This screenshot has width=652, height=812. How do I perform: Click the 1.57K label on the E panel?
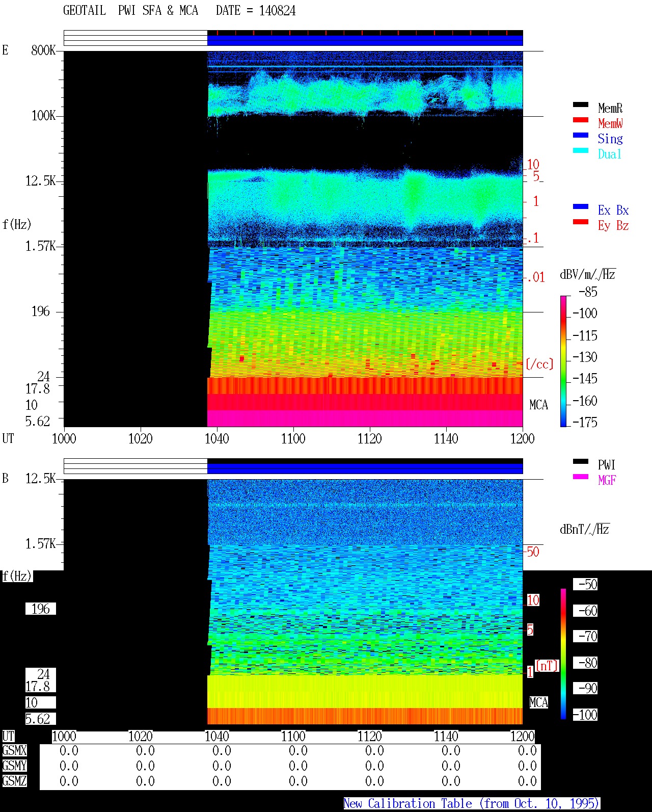tap(41, 246)
